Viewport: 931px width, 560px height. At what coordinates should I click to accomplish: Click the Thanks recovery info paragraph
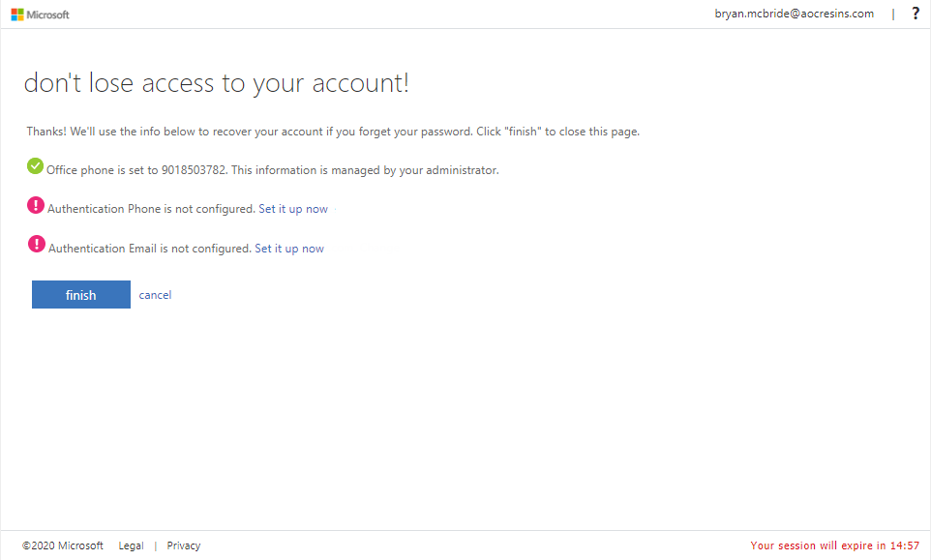click(x=333, y=132)
